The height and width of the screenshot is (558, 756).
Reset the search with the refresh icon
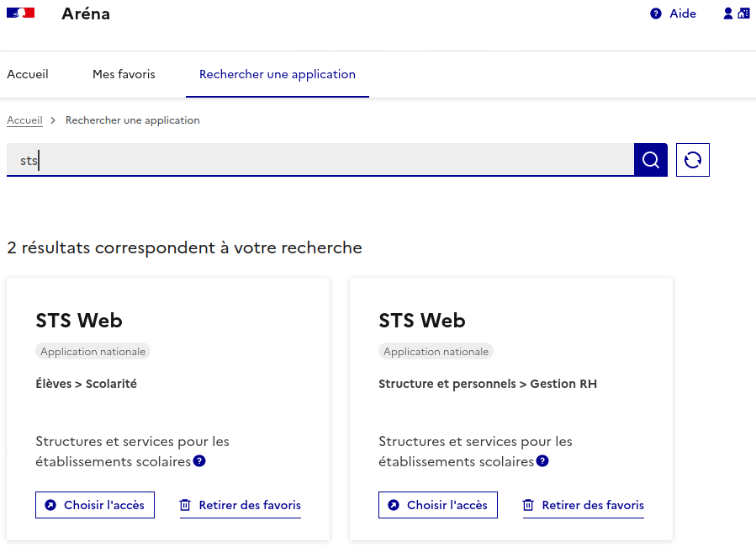pos(692,160)
